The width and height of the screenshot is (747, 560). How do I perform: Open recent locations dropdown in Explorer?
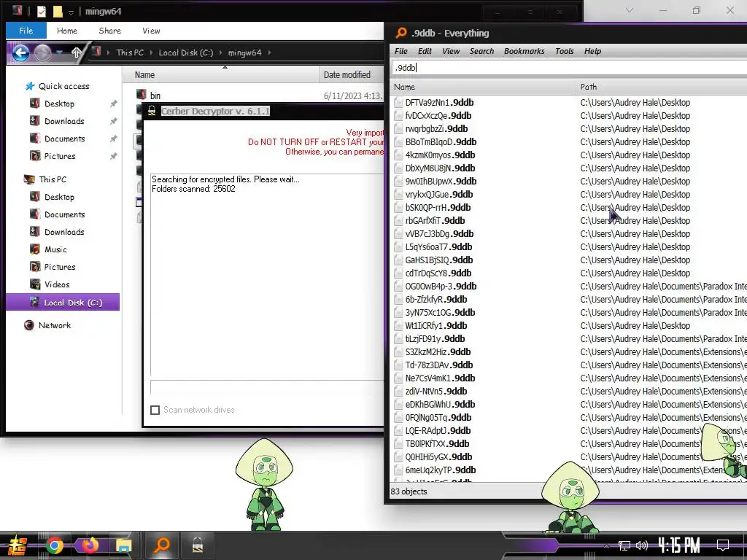(x=60, y=52)
